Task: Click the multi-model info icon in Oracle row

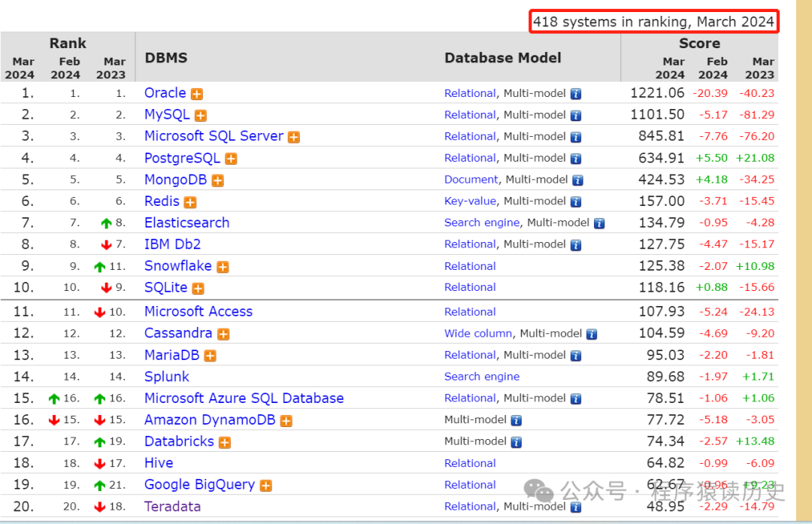Action: pyautogui.click(x=576, y=94)
